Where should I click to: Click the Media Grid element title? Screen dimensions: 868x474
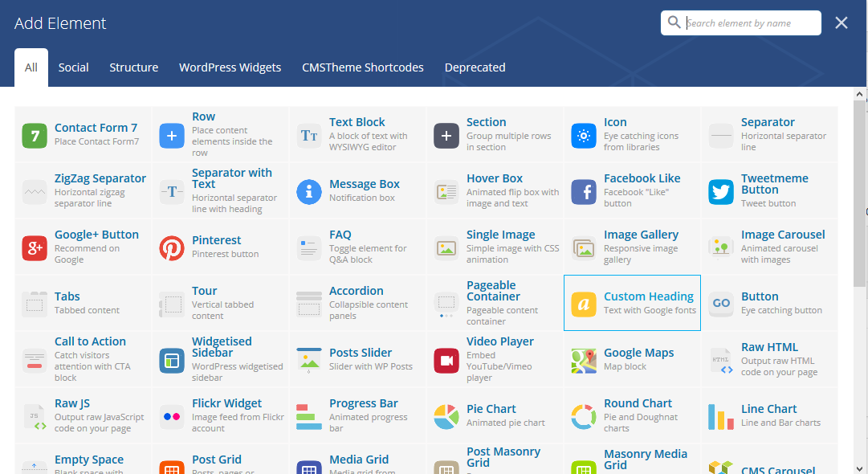point(359,460)
